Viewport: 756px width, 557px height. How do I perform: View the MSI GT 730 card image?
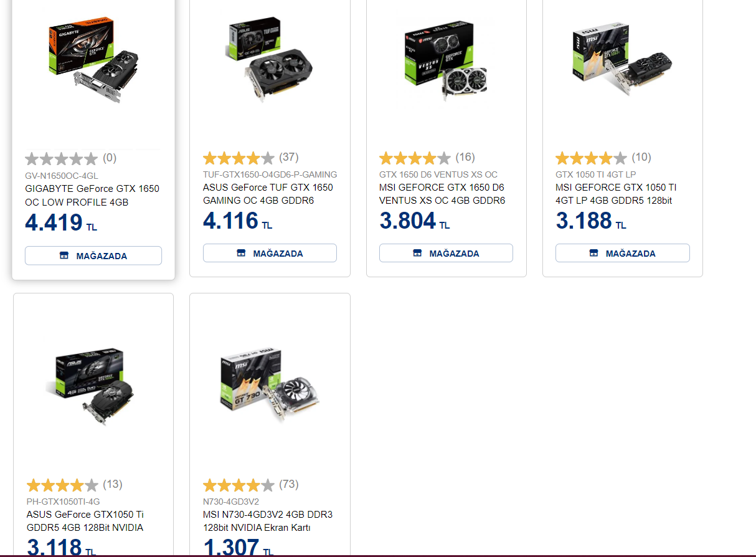pyautogui.click(x=270, y=383)
